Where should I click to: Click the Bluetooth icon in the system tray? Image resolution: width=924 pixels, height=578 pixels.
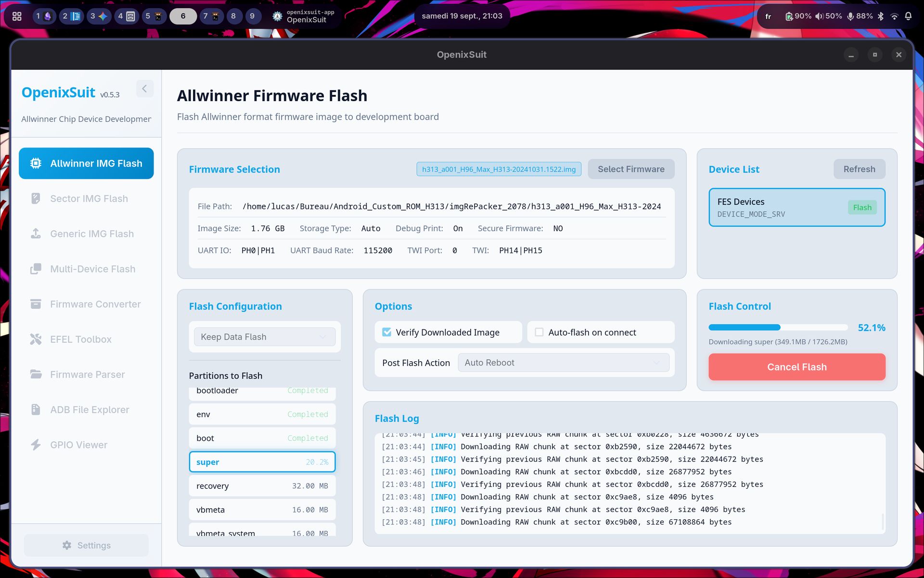pos(881,16)
